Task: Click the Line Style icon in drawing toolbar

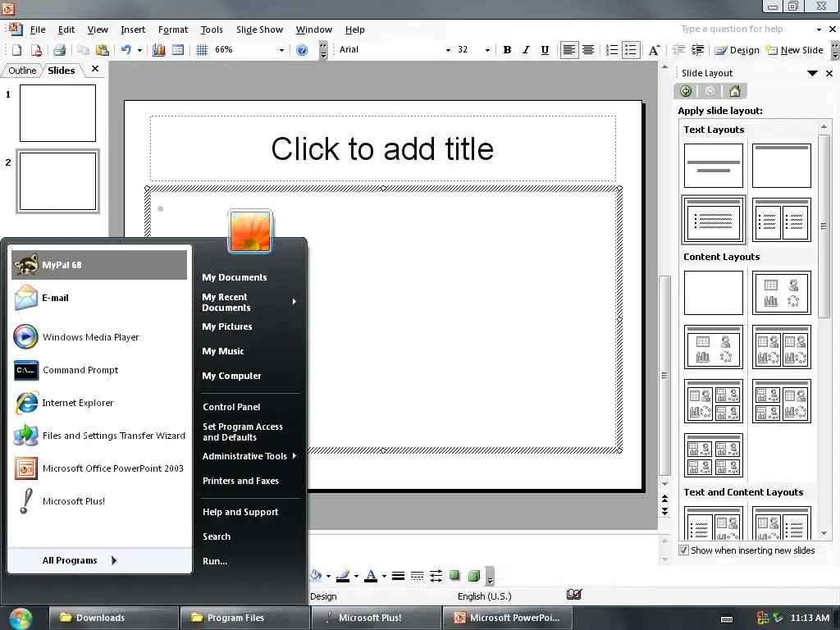Action: [398, 576]
